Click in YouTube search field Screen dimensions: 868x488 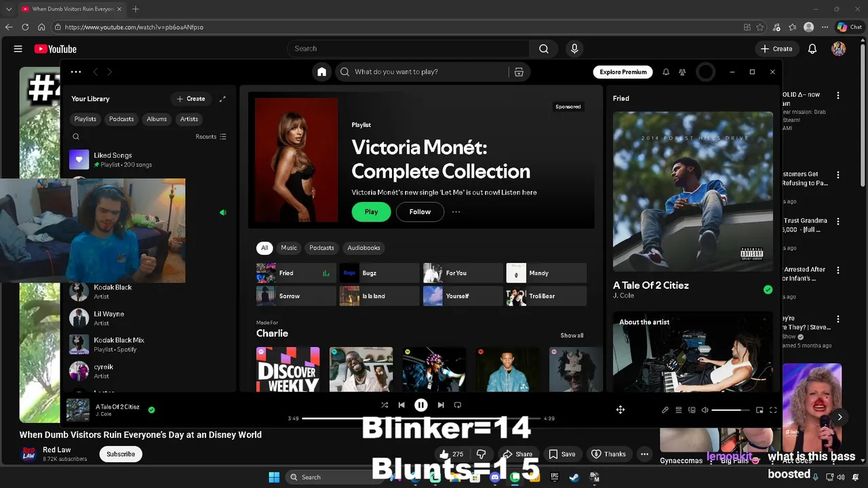(x=409, y=49)
